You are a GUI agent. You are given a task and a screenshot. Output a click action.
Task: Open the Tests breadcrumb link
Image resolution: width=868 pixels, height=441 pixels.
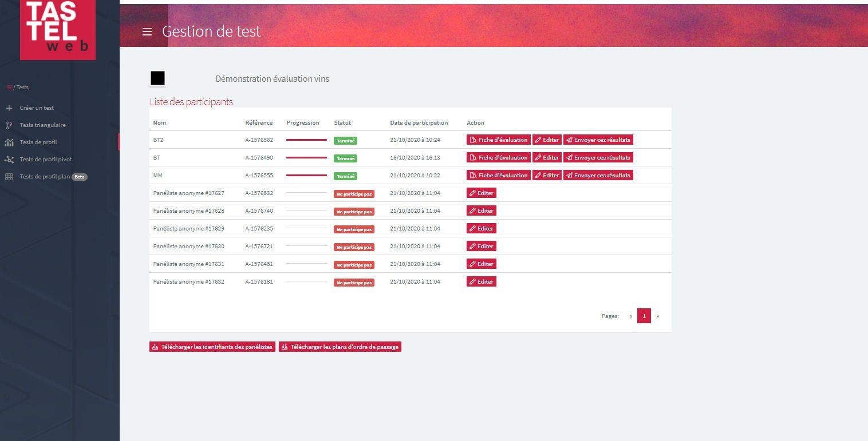(21, 87)
